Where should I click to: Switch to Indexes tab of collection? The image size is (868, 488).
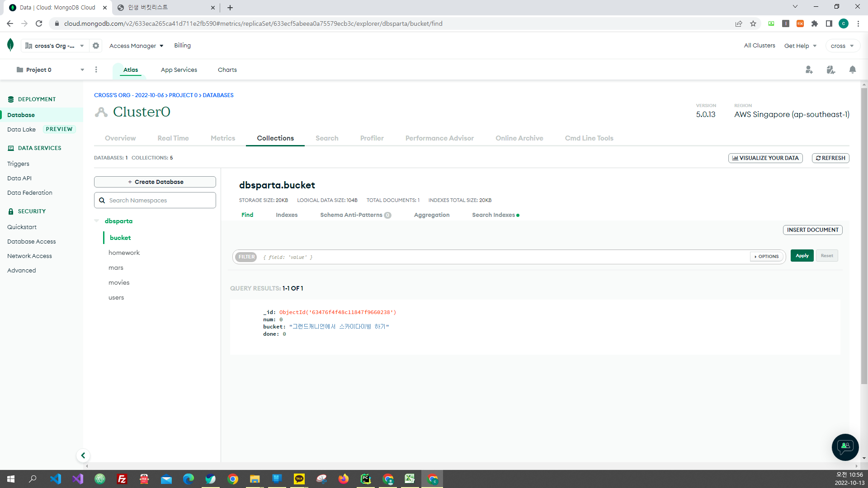coord(287,215)
